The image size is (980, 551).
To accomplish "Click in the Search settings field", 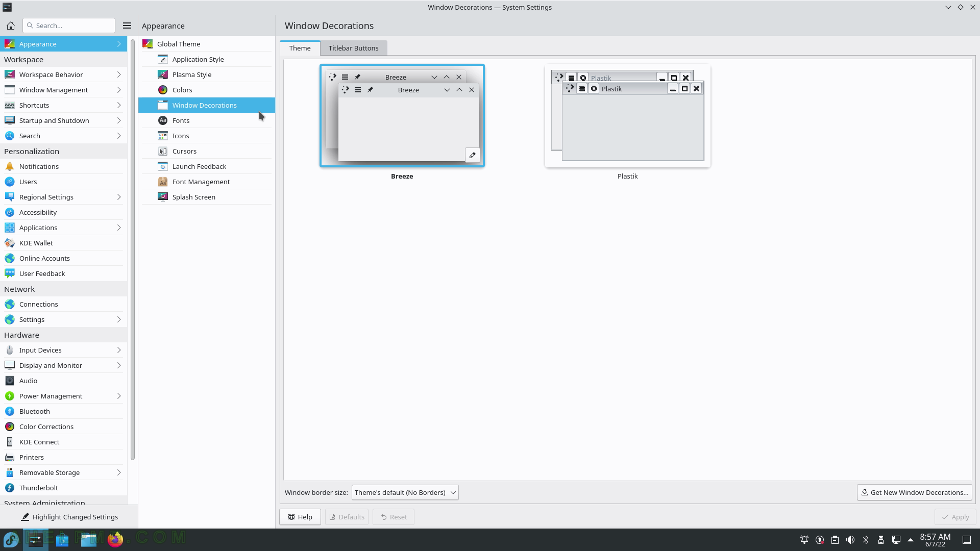I will [x=69, y=26].
